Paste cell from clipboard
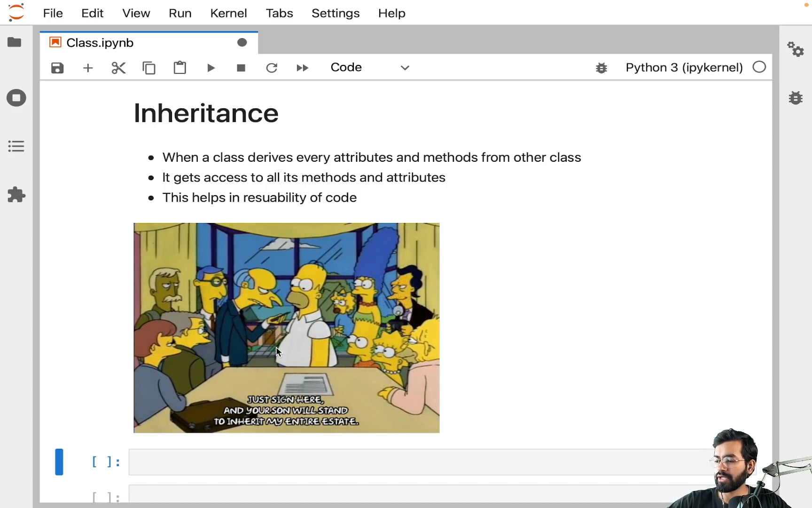The width and height of the screenshot is (812, 508). point(180,68)
